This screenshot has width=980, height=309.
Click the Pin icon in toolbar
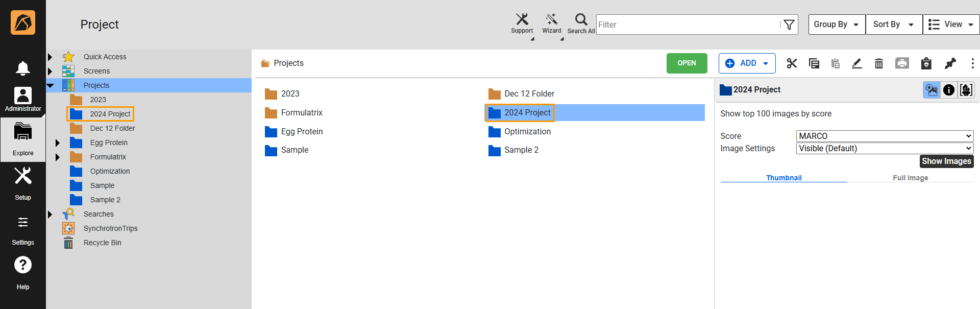coord(950,63)
